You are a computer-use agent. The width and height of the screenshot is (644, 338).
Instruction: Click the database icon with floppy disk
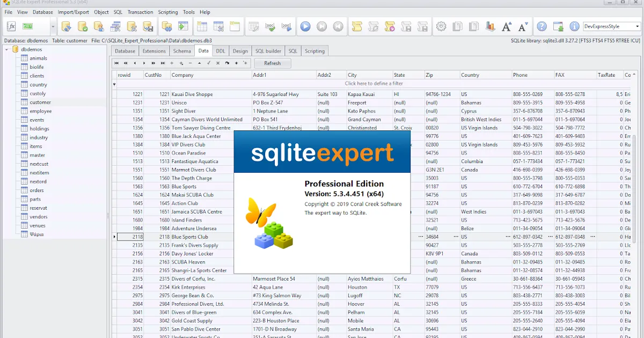tap(148, 26)
